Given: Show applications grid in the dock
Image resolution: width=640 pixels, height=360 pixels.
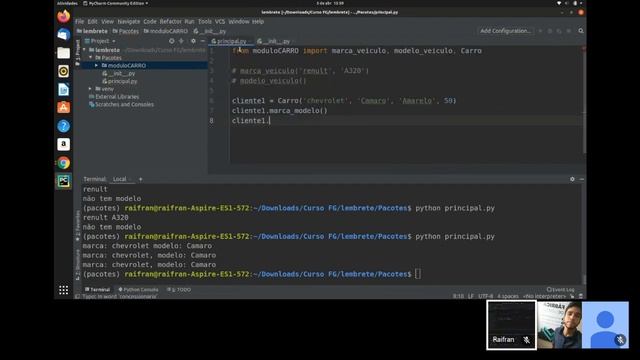Looking at the screenshot, I should [63, 290].
